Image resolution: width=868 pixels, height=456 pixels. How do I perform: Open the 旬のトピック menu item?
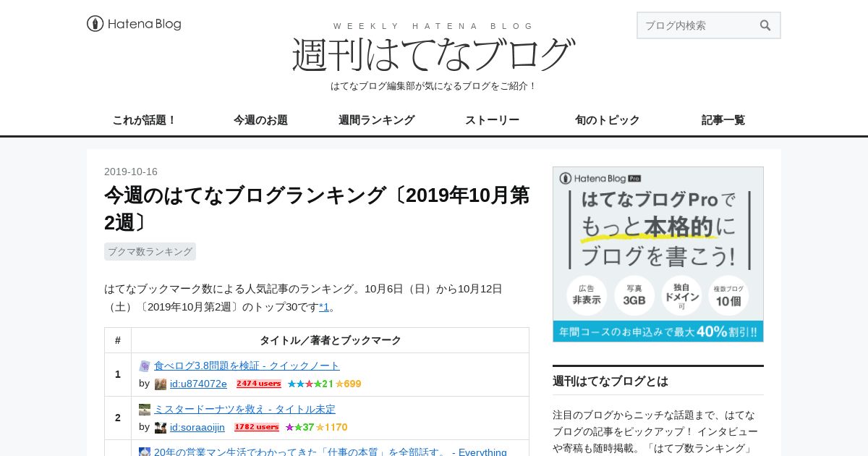[x=608, y=120]
